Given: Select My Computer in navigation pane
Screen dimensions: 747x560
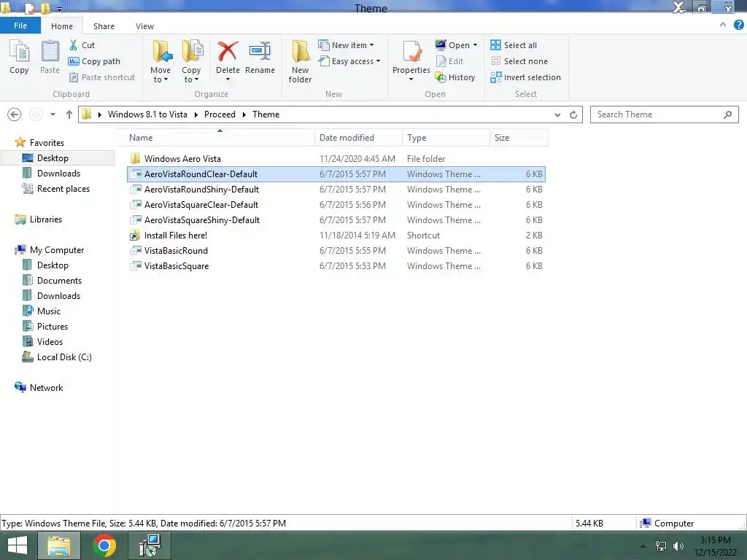Looking at the screenshot, I should [50, 250].
